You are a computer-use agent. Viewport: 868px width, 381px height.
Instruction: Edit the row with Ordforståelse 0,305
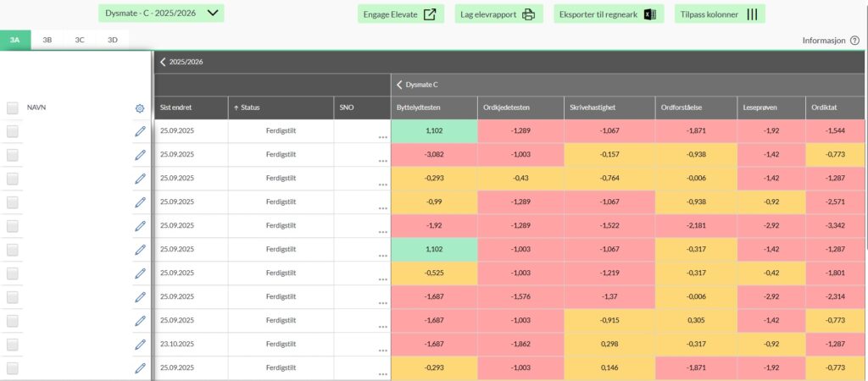pyautogui.click(x=140, y=321)
